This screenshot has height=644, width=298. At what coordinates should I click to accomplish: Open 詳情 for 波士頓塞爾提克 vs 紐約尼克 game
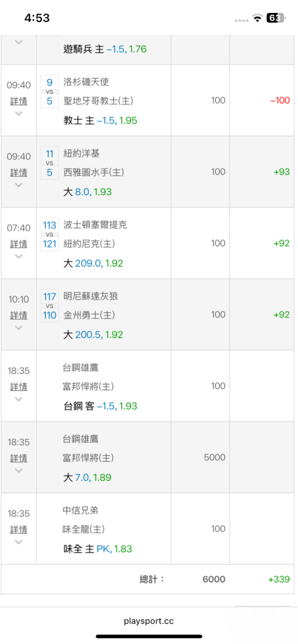click(x=19, y=243)
